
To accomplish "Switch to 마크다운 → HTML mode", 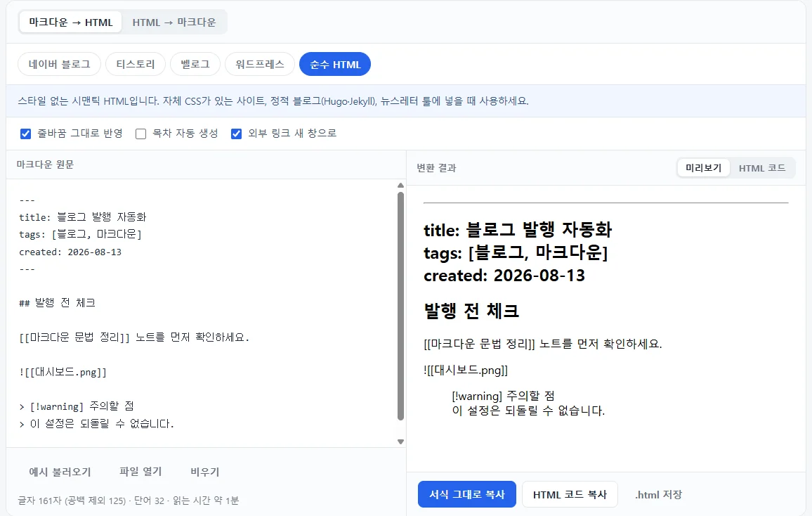I will click(70, 22).
